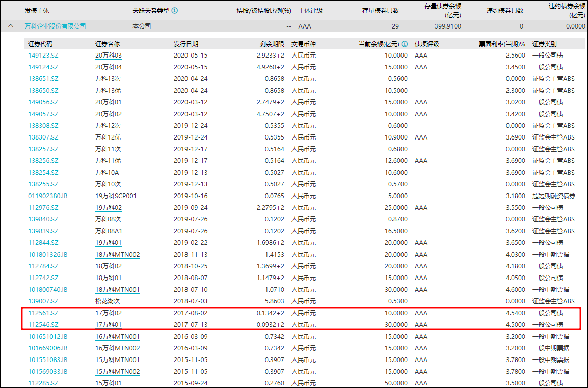
Task: Open the 18万科MTN001 bond name link
Action: 117,290
